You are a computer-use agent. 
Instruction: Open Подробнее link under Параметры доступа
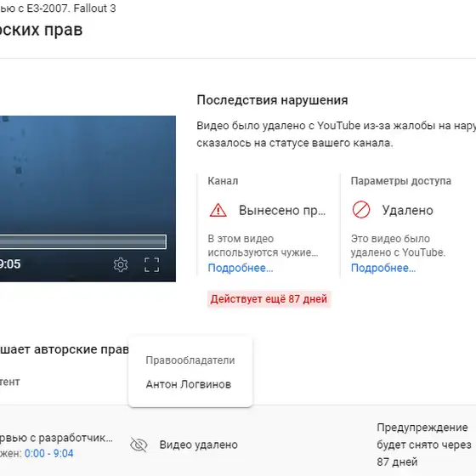coord(383,268)
